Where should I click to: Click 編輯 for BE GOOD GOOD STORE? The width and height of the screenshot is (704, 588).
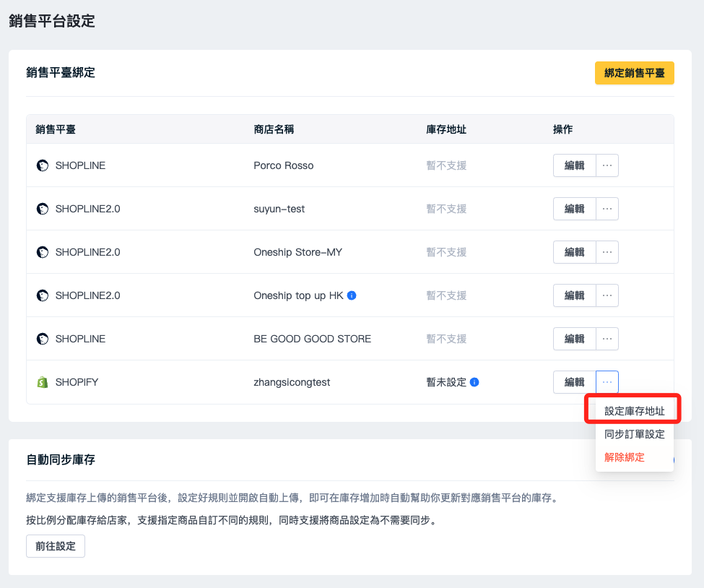click(x=574, y=339)
